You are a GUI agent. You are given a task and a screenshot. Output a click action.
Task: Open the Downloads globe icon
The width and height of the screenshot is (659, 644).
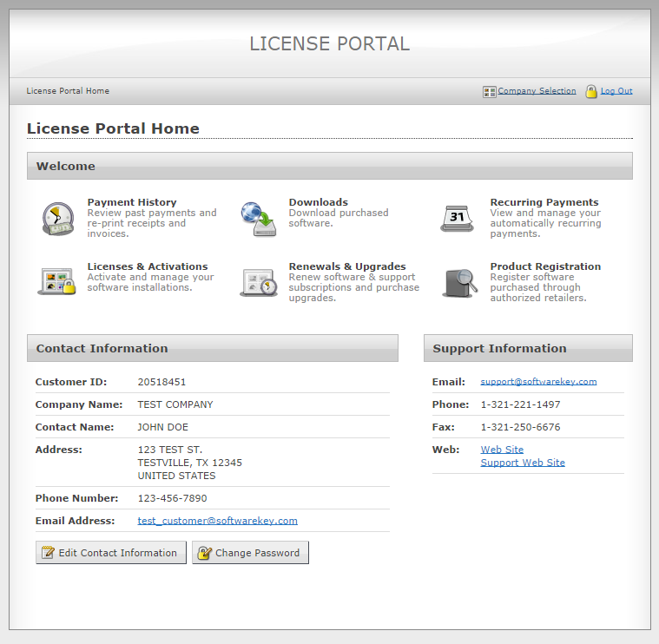[258, 219]
